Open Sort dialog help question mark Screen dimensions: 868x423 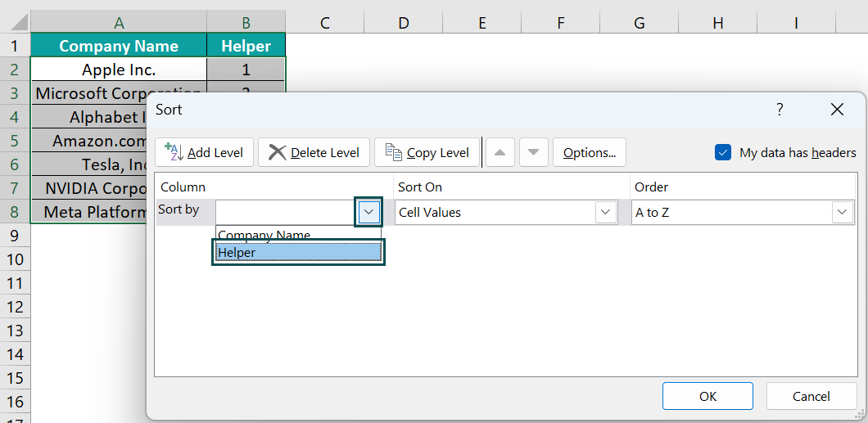[780, 110]
